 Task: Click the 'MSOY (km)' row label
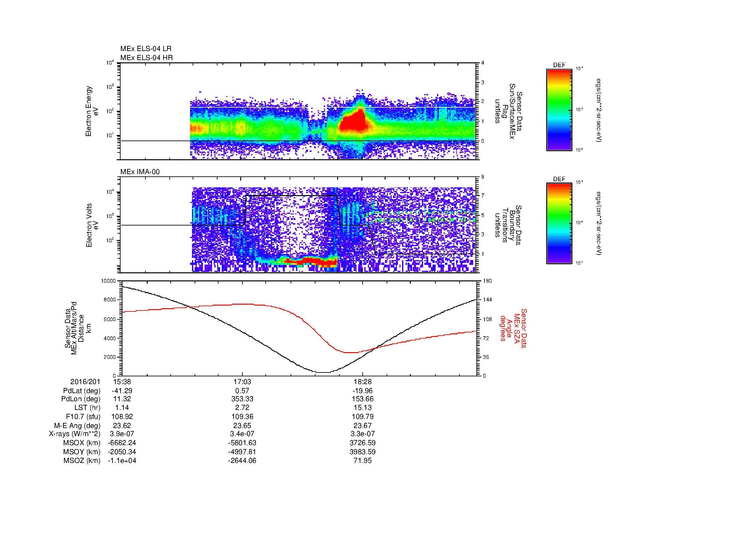pos(82,452)
